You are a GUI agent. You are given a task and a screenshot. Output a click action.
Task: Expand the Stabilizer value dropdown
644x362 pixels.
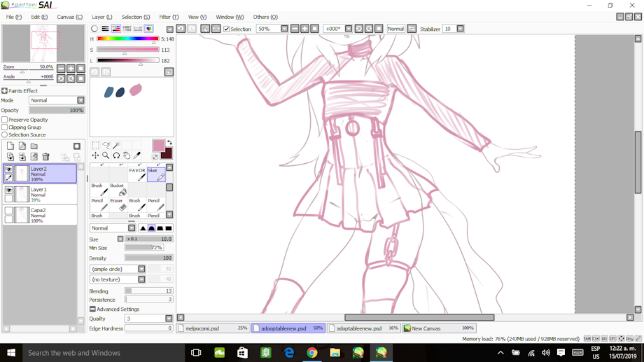pos(460,29)
